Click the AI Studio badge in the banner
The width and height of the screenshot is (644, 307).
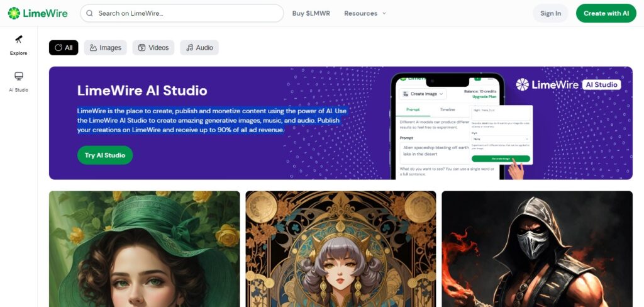tap(601, 85)
